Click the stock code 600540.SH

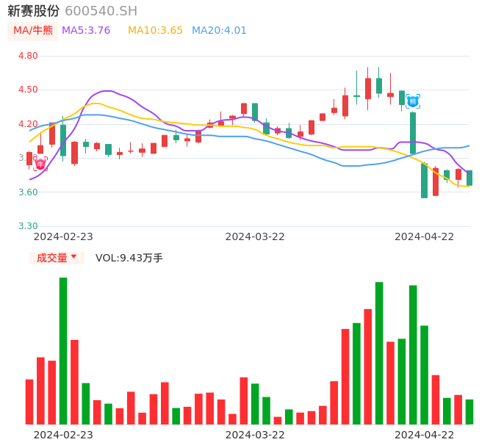(101, 11)
